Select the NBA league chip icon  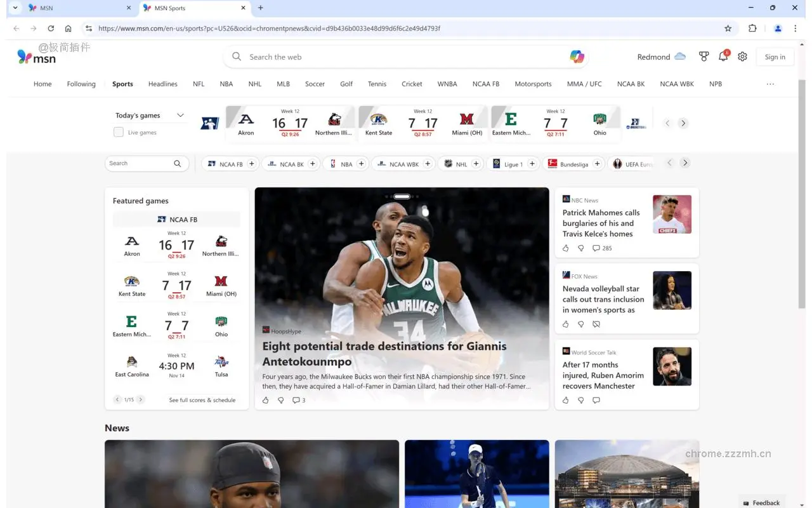point(332,163)
